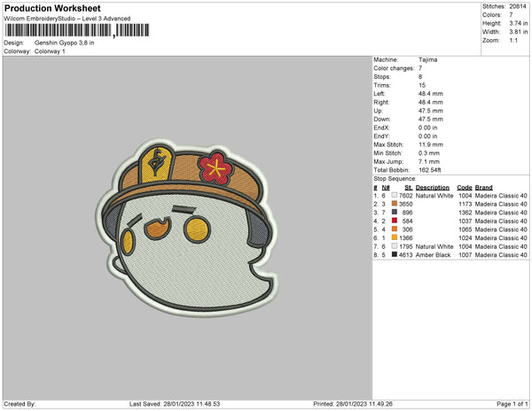Click the red swatch beside stitch count 584

[395, 221]
